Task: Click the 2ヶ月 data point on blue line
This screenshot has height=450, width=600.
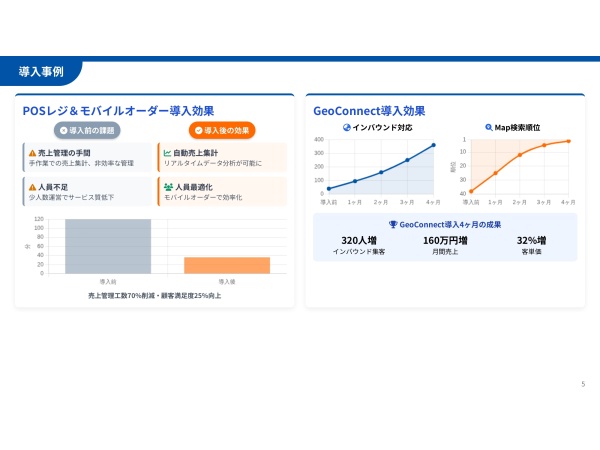Action: [381, 172]
